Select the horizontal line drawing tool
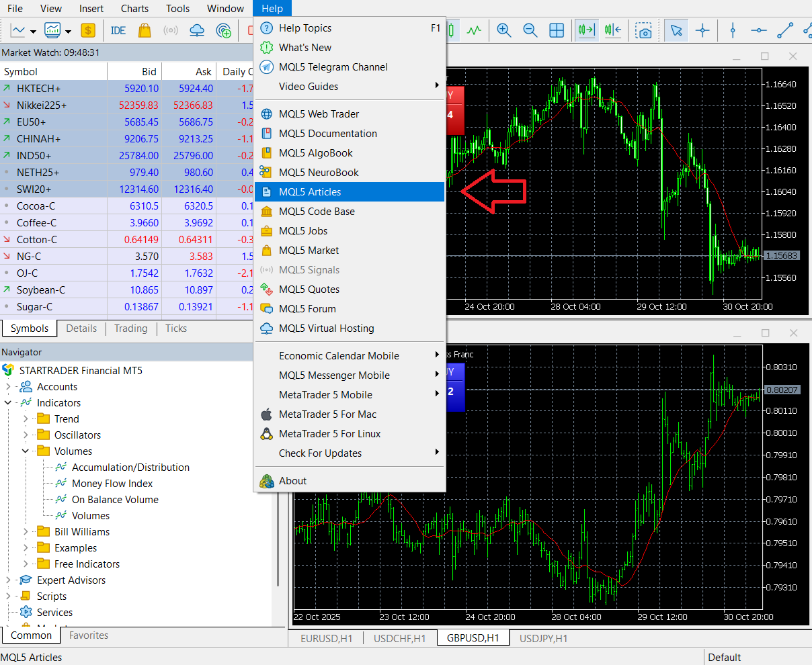 (x=759, y=30)
